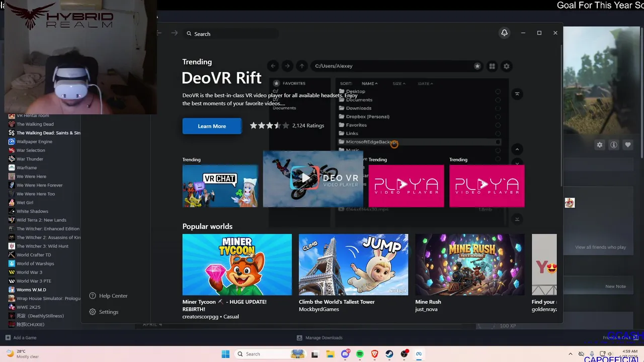The height and width of the screenshot is (362, 644).
Task: Click the White Shadows game icon
Action: tap(12, 211)
